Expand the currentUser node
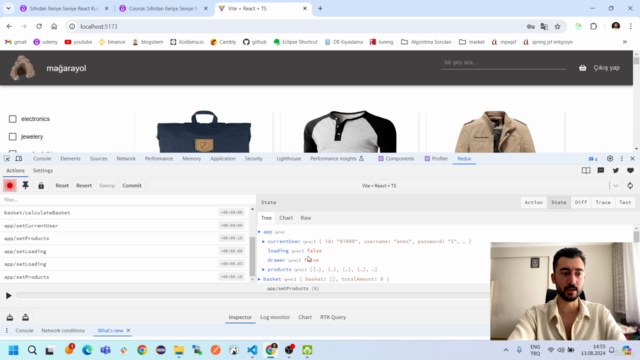The image size is (640, 360). [263, 242]
